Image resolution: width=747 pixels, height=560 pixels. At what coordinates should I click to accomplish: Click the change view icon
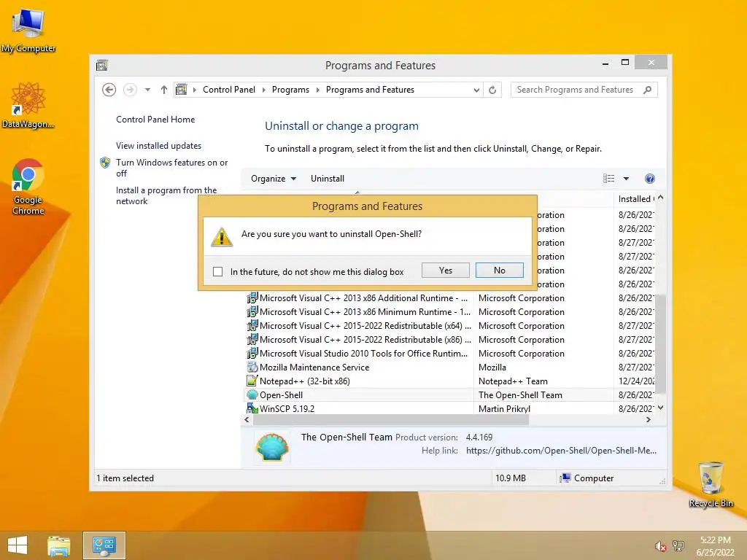point(608,179)
